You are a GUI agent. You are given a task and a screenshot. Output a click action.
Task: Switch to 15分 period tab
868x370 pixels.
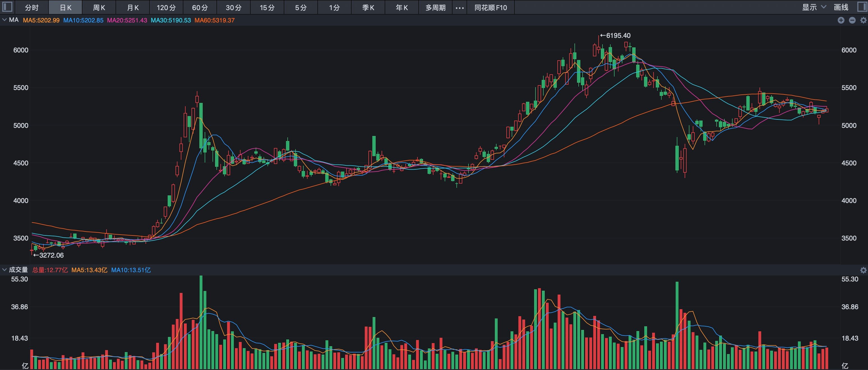pos(267,7)
